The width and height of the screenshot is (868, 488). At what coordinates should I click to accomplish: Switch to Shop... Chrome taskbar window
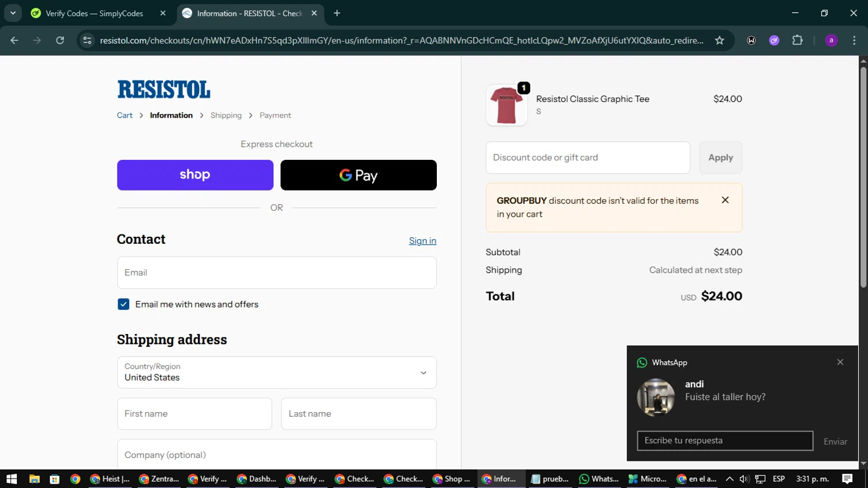[453, 479]
